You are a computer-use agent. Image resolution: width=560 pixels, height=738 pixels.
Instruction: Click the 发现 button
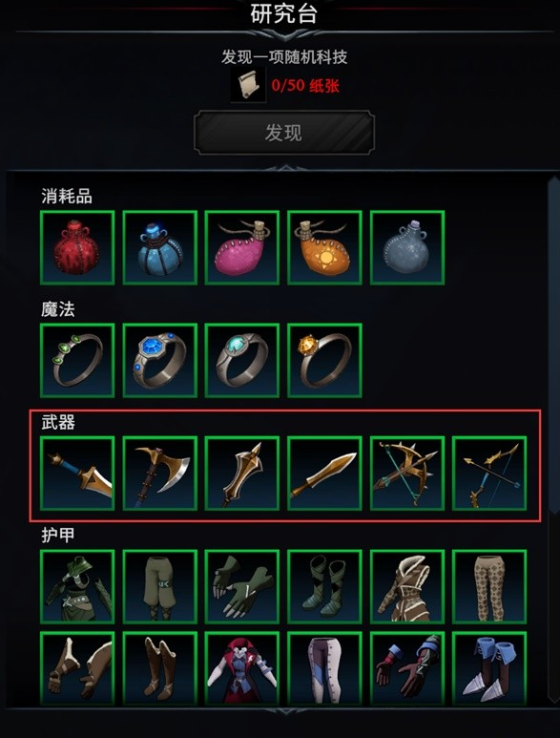point(284,133)
